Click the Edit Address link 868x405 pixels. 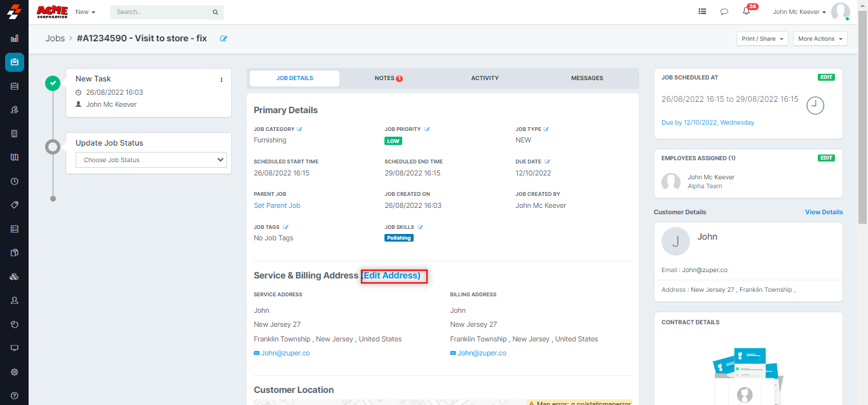393,276
